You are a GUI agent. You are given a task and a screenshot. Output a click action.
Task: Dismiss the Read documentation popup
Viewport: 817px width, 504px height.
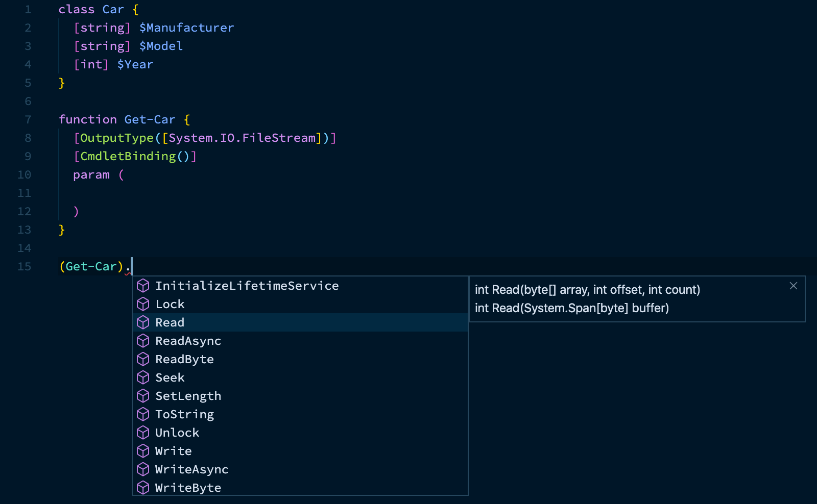click(792, 286)
